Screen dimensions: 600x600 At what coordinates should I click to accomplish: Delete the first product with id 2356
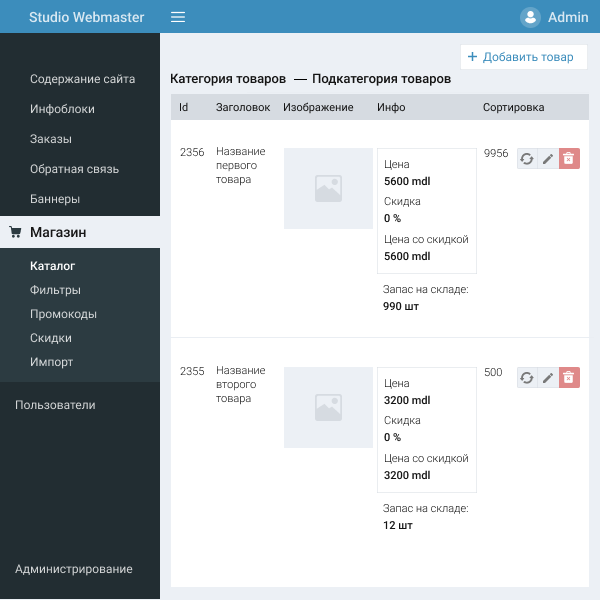pos(569,158)
